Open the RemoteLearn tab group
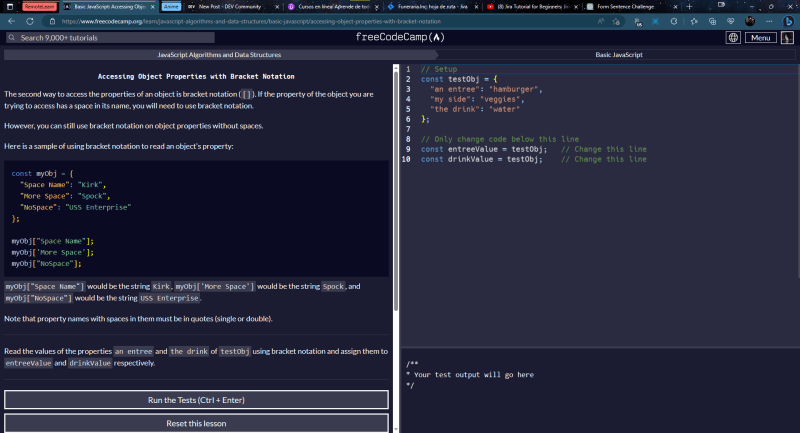This screenshot has height=433, width=800. 39,7
